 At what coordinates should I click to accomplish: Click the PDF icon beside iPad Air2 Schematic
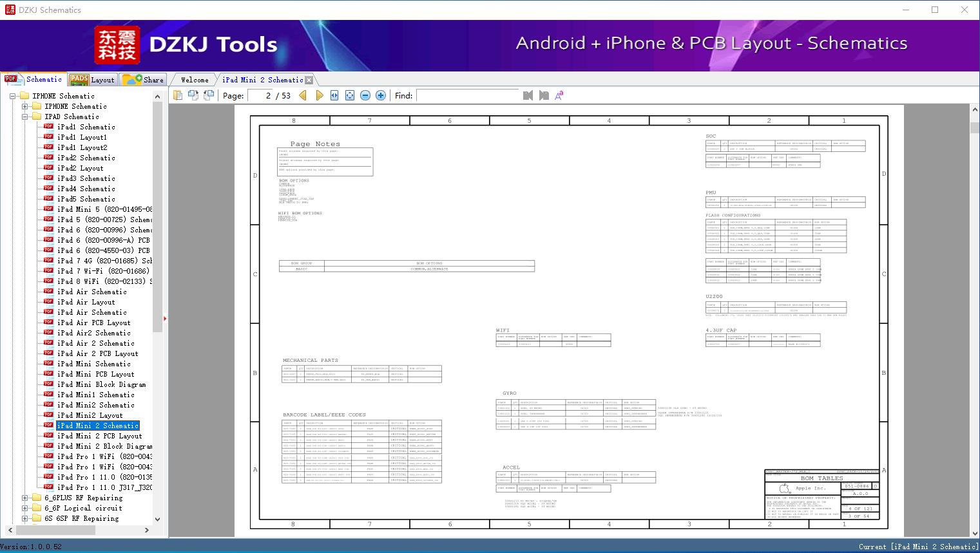click(x=49, y=333)
